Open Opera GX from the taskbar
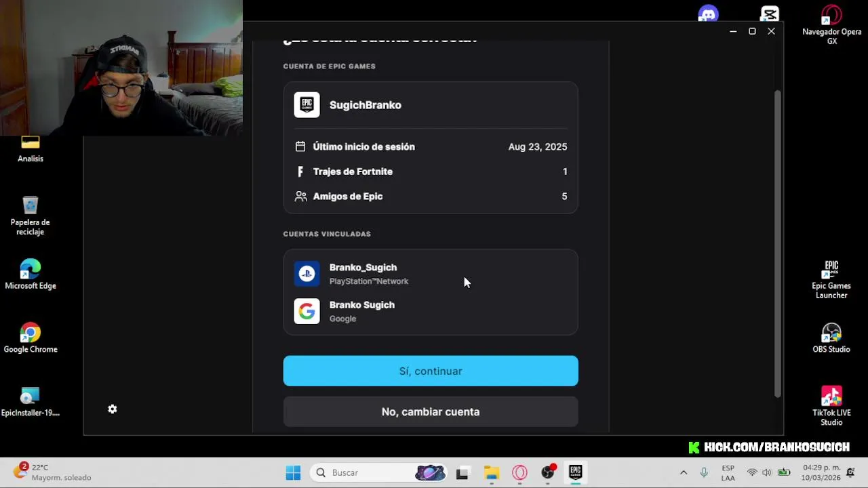 519,472
